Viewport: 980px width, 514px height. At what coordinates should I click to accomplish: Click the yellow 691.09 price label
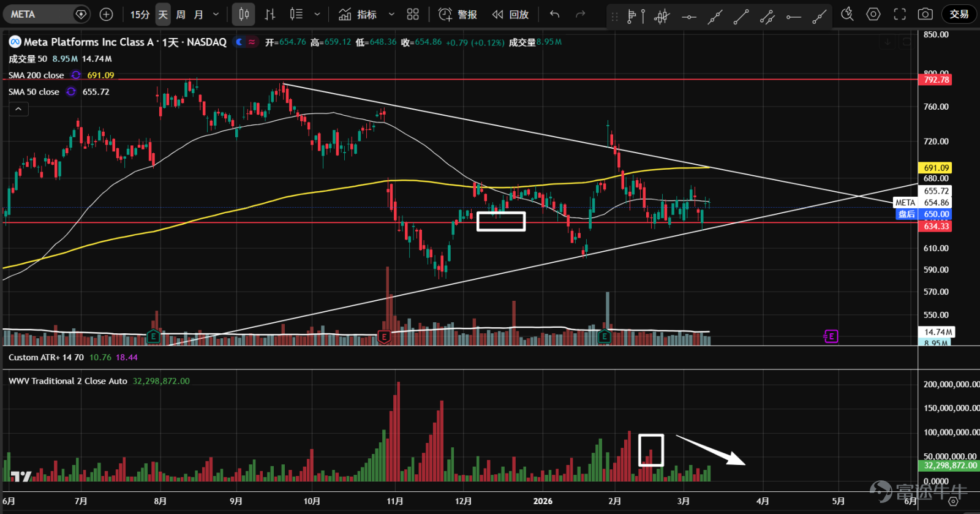point(935,167)
